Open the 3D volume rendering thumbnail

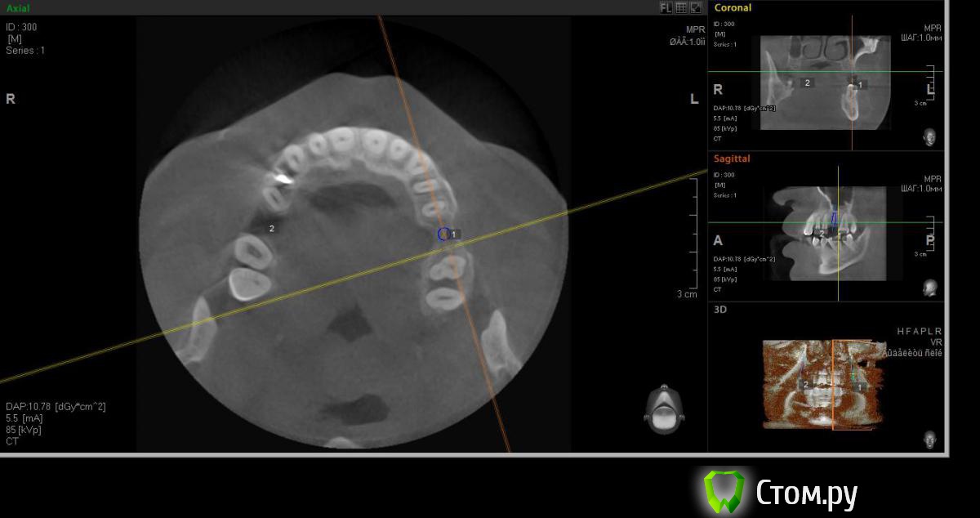822,384
